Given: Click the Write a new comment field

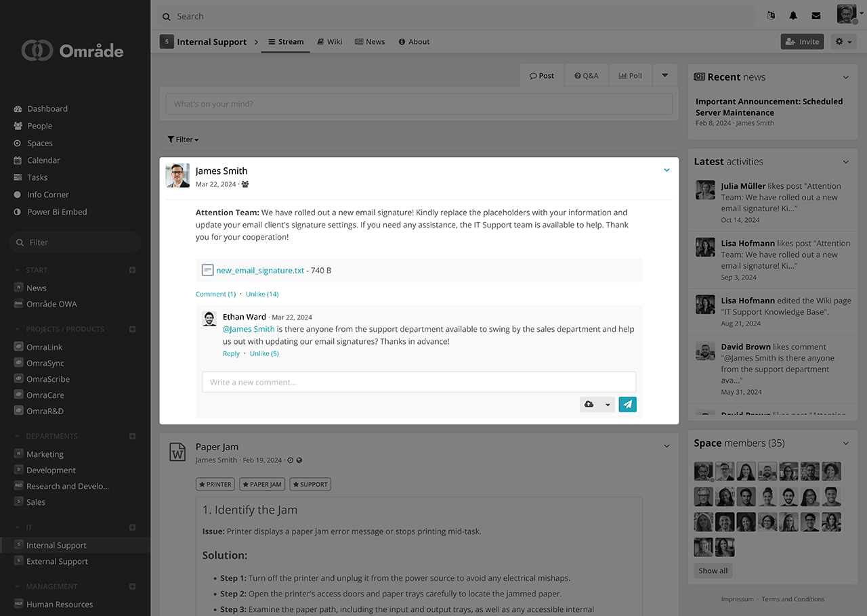Looking at the screenshot, I should click(x=419, y=382).
